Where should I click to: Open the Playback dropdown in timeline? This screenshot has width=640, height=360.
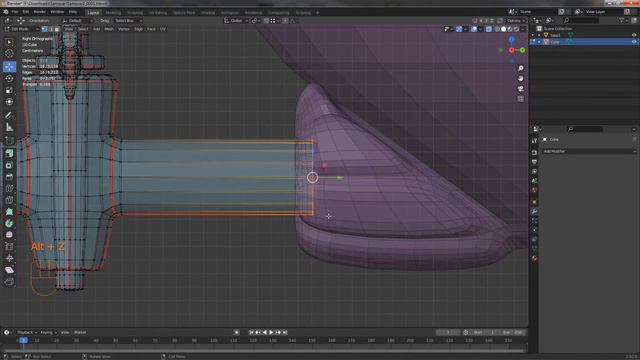tap(27, 332)
